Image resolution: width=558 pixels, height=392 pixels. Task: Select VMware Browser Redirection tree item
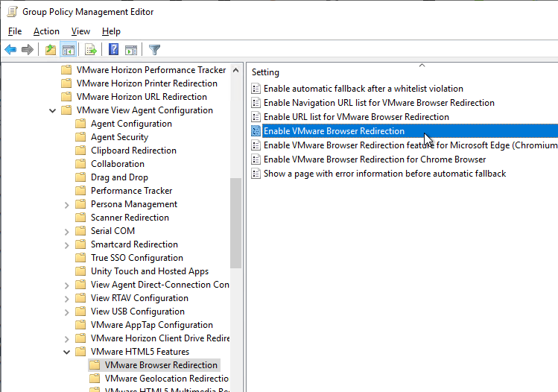click(161, 365)
